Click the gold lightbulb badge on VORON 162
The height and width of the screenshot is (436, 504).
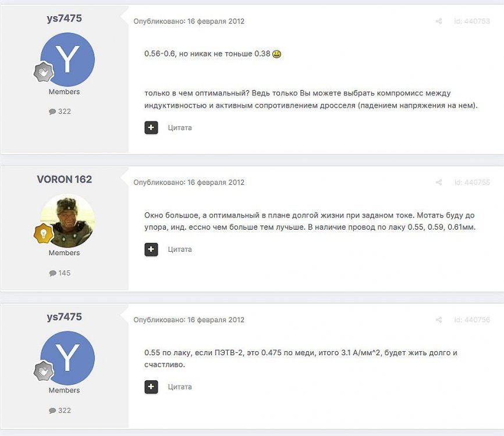(x=44, y=233)
